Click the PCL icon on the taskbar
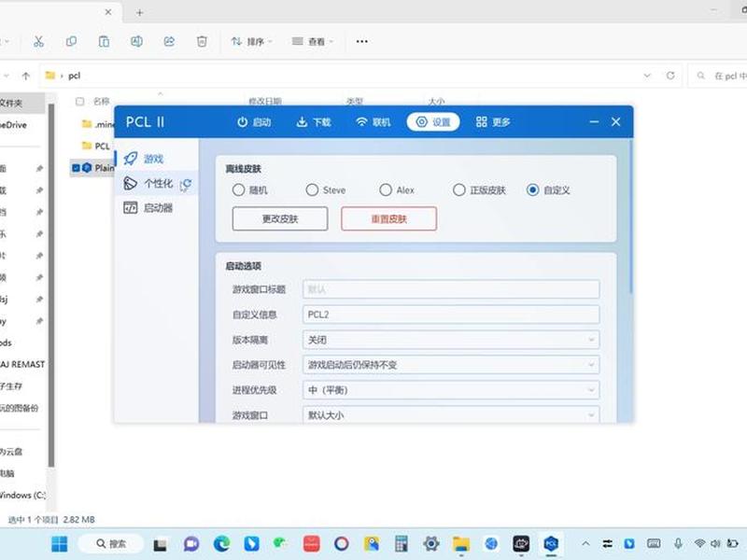747x560 pixels. pyautogui.click(x=551, y=543)
